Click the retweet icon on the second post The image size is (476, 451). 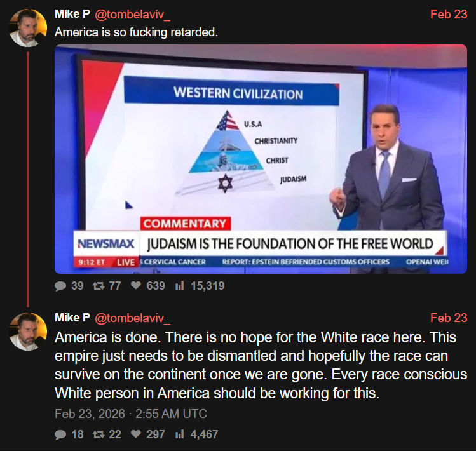pos(99,434)
